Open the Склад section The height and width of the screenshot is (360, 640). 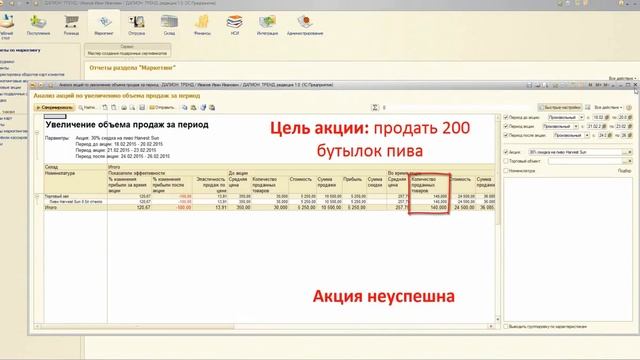(x=169, y=25)
